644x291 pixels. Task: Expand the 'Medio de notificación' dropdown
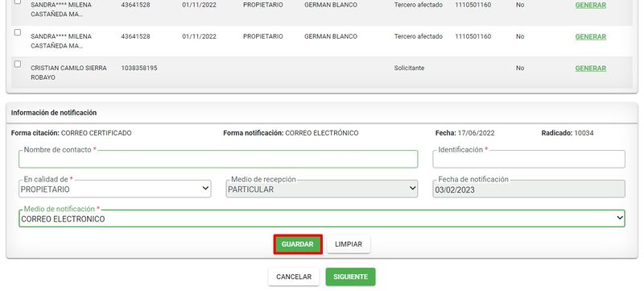pos(321,218)
